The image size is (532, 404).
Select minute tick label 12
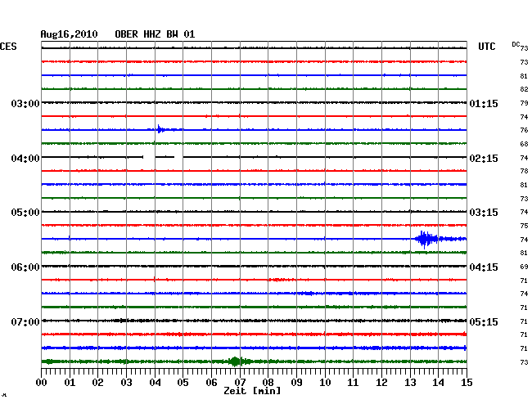[x=381, y=383]
